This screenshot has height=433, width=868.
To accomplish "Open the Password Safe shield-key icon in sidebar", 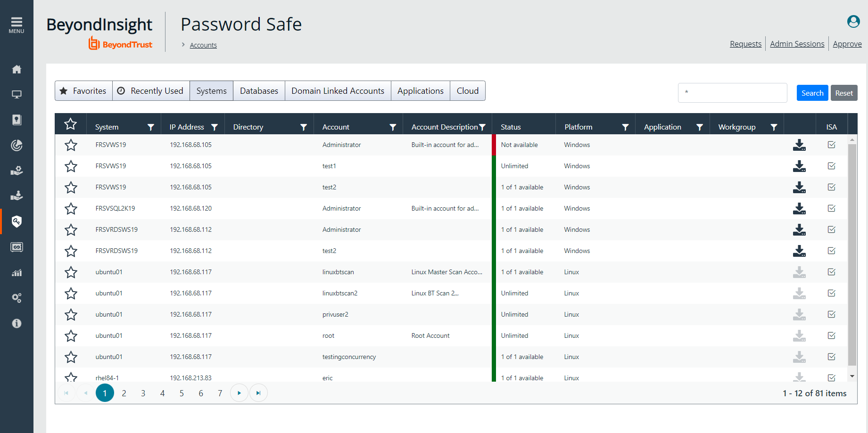I will point(17,221).
